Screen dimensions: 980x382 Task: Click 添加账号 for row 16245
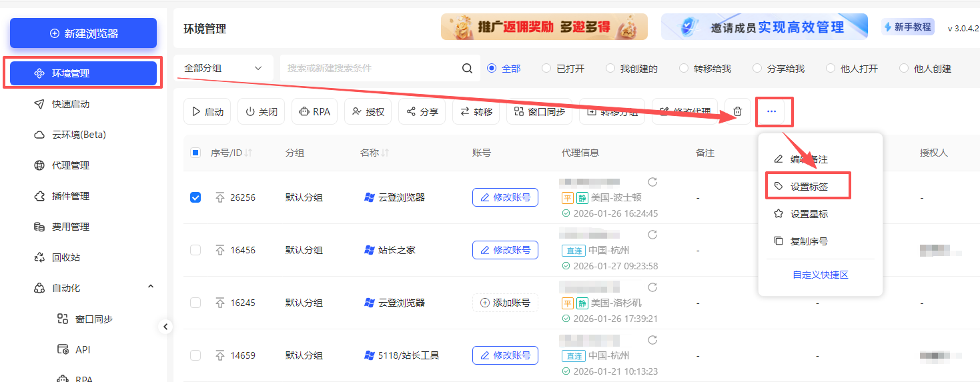coord(505,303)
